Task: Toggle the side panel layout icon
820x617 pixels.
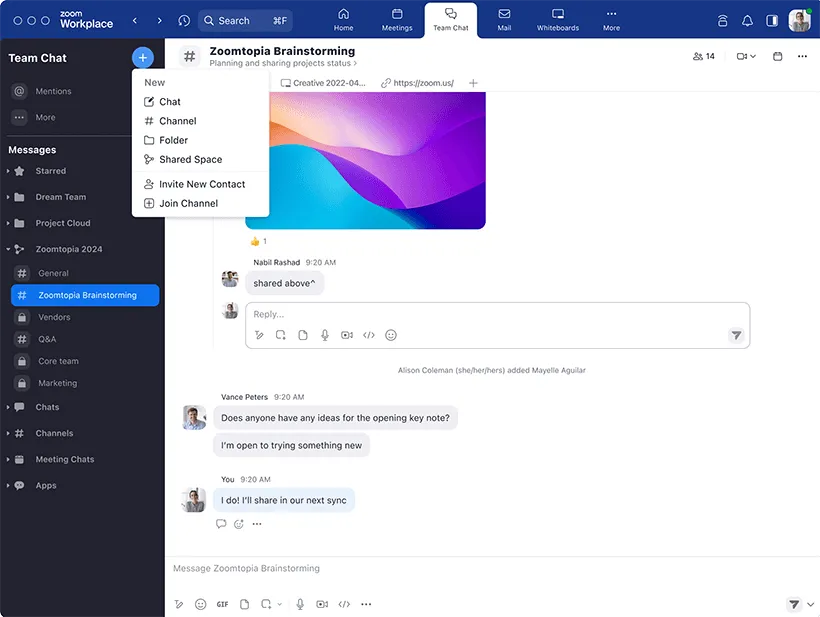Action: coord(772,20)
